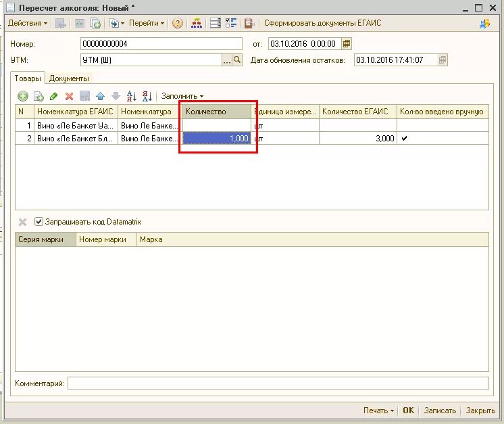This screenshot has width=504, height=424.
Task: Click the gray delete mark X icon
Action: [x=22, y=222]
